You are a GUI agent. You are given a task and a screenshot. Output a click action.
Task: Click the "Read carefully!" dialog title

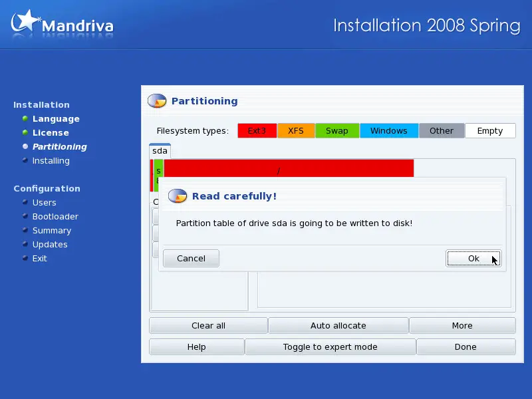(x=235, y=196)
